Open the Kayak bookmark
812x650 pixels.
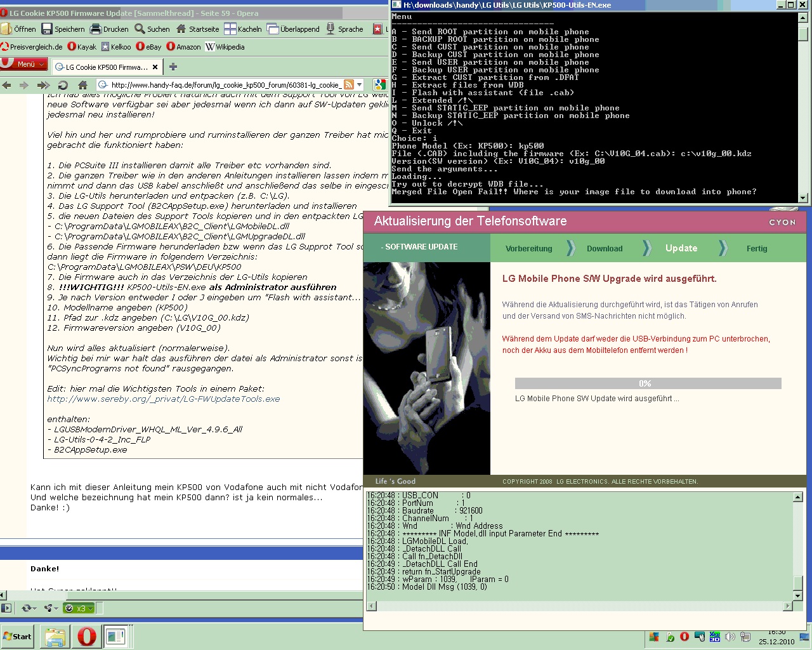tap(82, 46)
